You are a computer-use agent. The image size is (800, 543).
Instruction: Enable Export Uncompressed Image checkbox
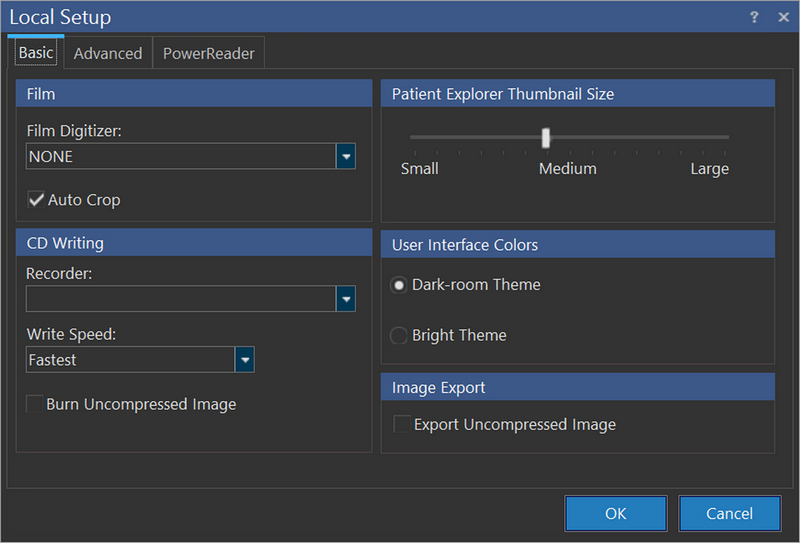click(402, 425)
